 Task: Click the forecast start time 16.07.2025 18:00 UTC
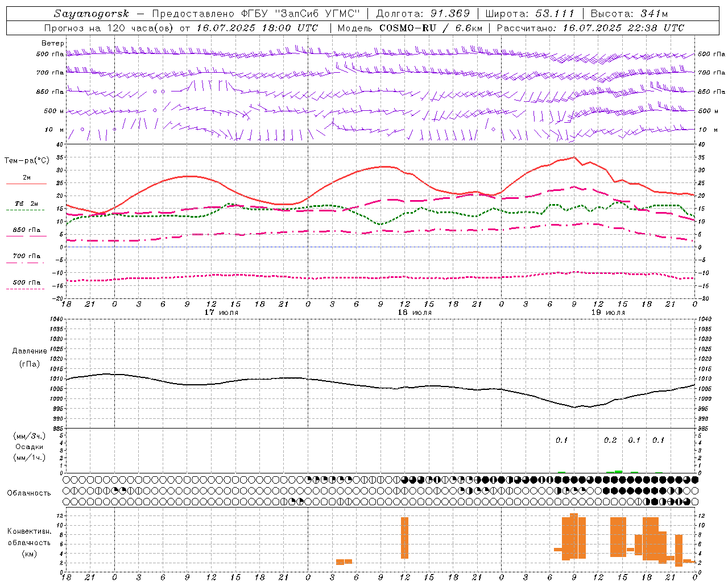coord(258,28)
